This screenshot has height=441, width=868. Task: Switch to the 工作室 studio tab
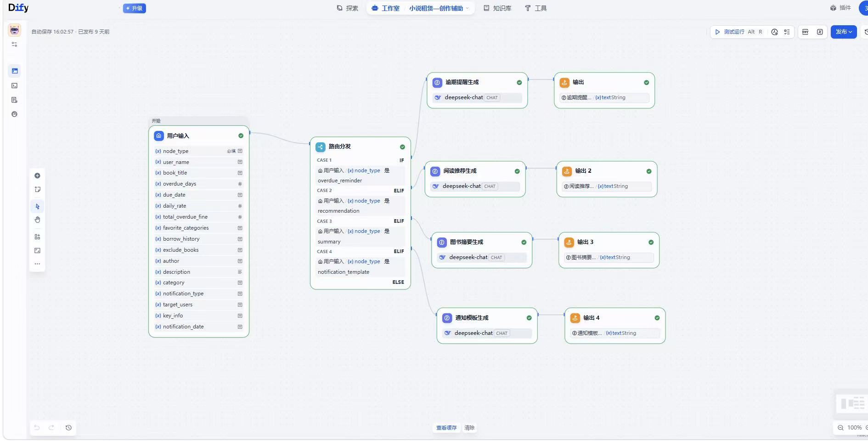pyautogui.click(x=386, y=8)
